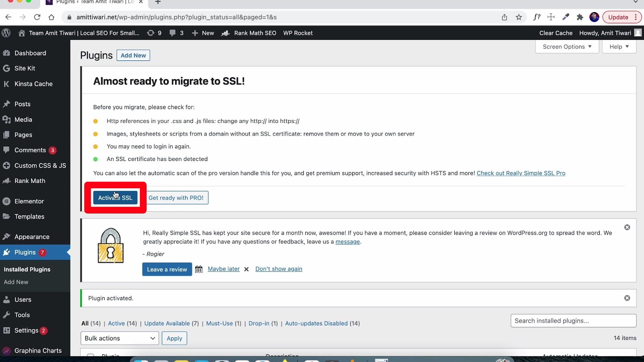Viewport: 644px width, 362px height.
Task: Filter plugins by Update Available (7)
Action: pyautogui.click(x=171, y=323)
